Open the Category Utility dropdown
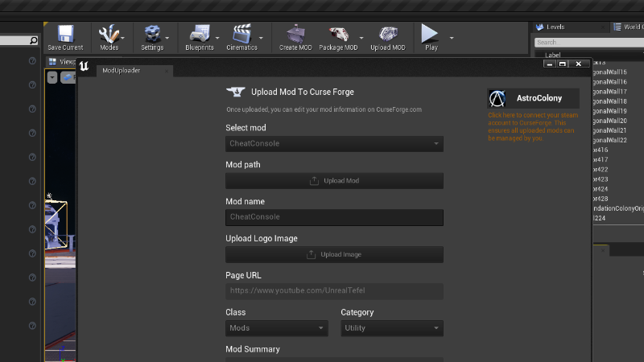This screenshot has height=362, width=644. coord(392,328)
